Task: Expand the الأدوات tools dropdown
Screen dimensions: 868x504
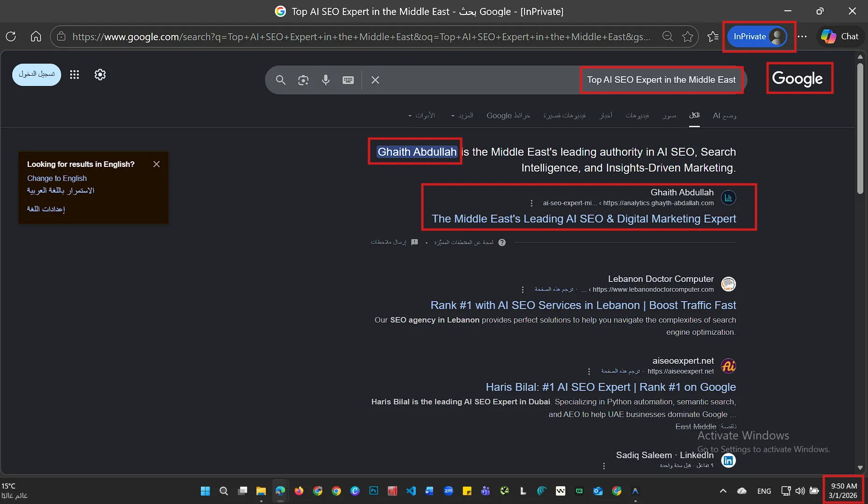Action: (422, 115)
